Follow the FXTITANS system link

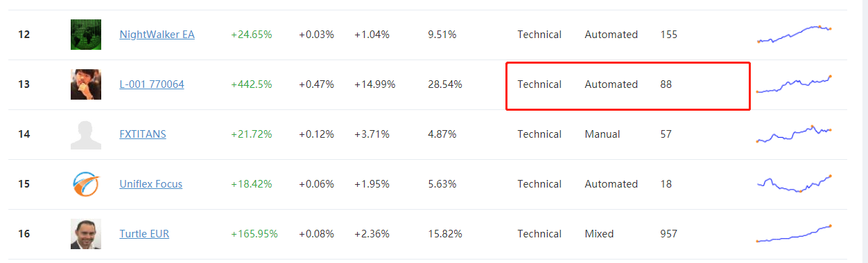pos(143,134)
